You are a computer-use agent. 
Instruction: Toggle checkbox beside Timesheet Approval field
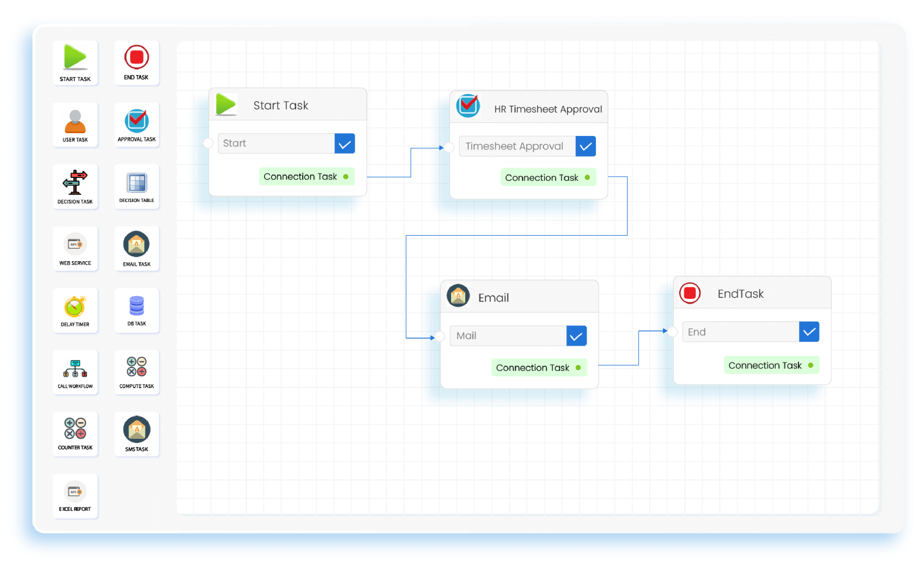pyautogui.click(x=585, y=146)
